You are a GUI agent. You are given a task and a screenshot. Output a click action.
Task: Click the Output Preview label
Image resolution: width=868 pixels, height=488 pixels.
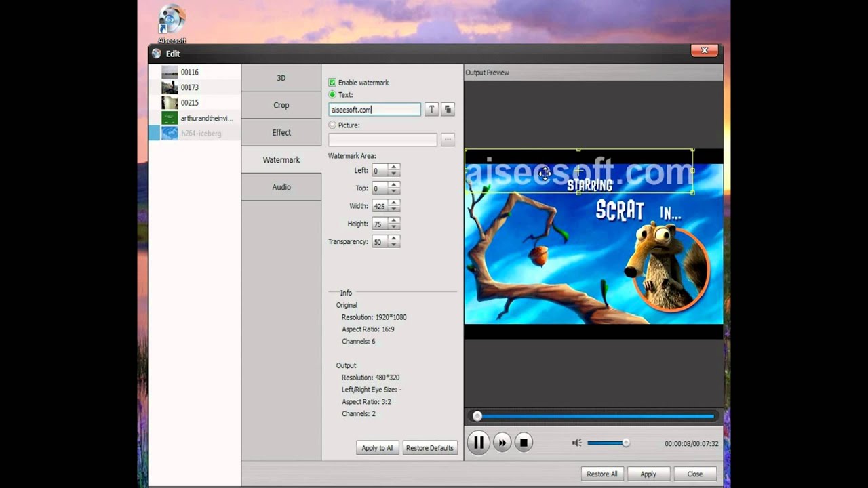[487, 73]
